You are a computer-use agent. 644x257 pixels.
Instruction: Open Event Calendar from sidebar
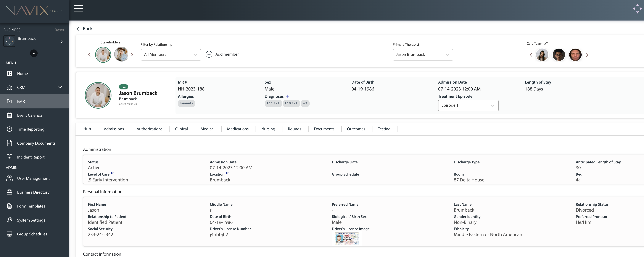click(30, 115)
